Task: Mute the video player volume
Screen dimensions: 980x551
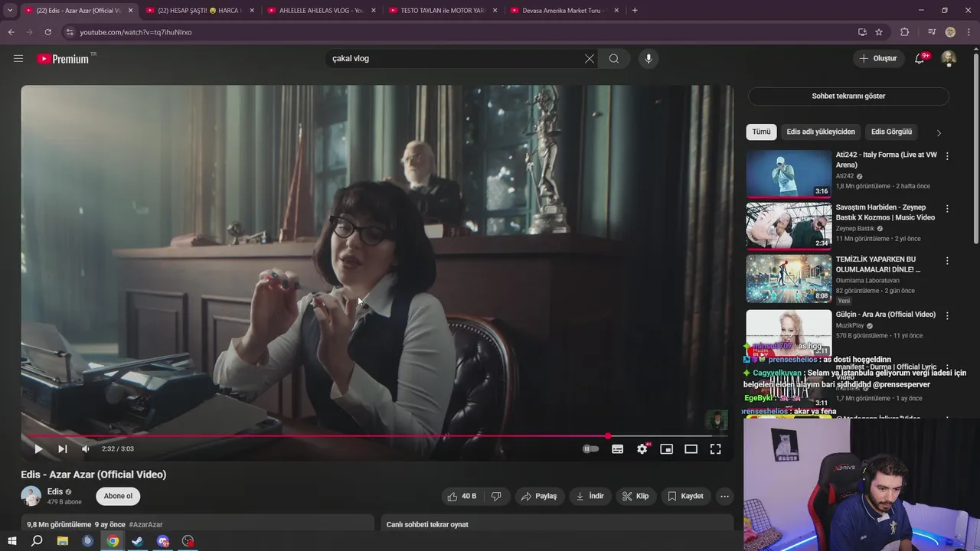Action: click(86, 449)
